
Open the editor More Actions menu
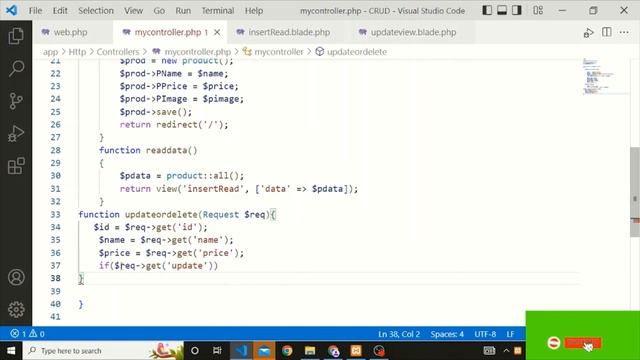(x=624, y=32)
